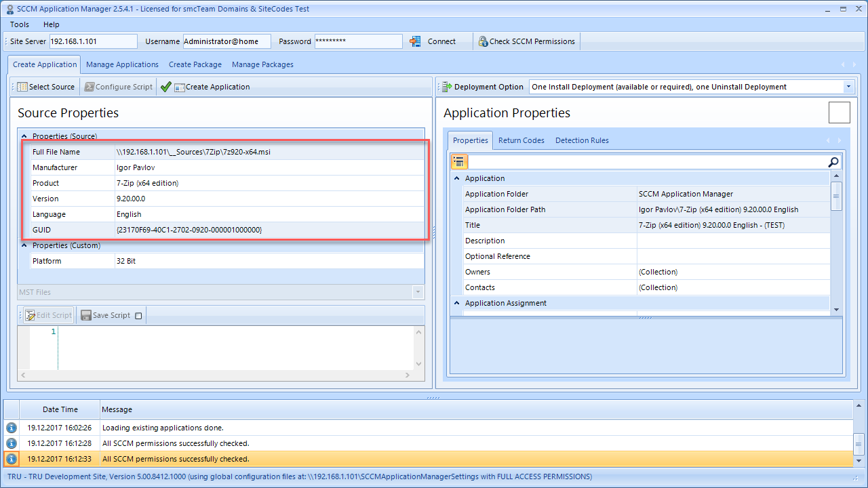Open the MST Files dropdown
Viewport: 868px width, 488px height.
pos(418,292)
